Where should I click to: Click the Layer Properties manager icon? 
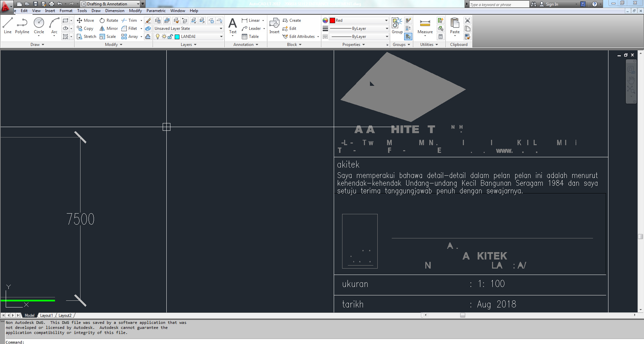158,20
